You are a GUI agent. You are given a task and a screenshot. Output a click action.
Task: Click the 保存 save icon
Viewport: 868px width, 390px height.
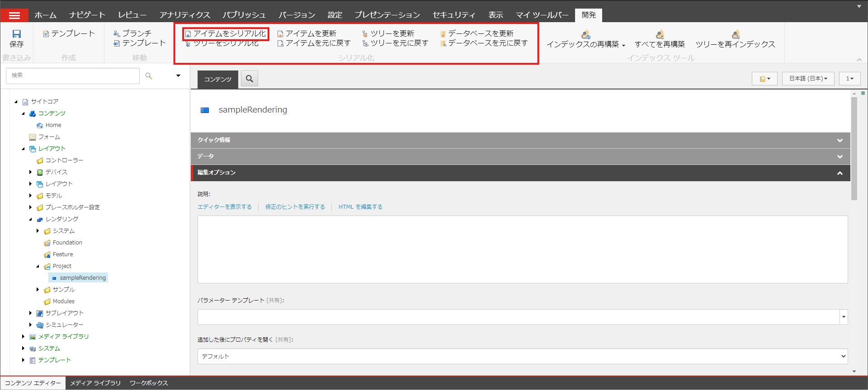(17, 34)
